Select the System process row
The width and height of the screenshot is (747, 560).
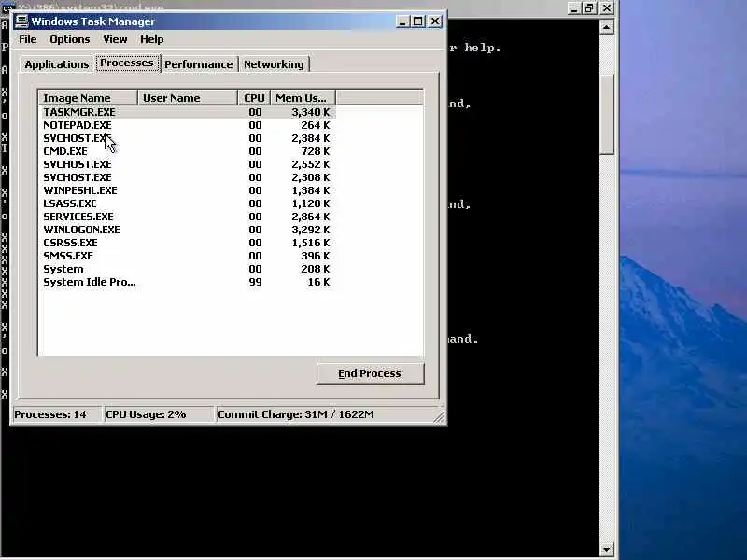point(187,269)
